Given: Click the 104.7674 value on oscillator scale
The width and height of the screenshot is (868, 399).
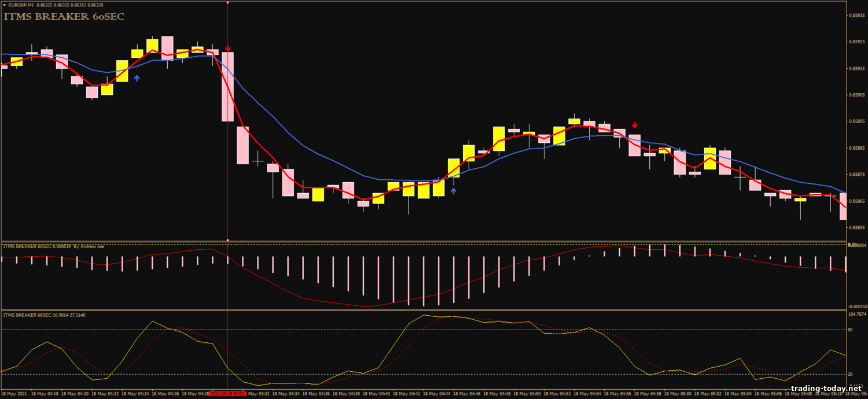Looking at the screenshot, I should [x=856, y=314].
